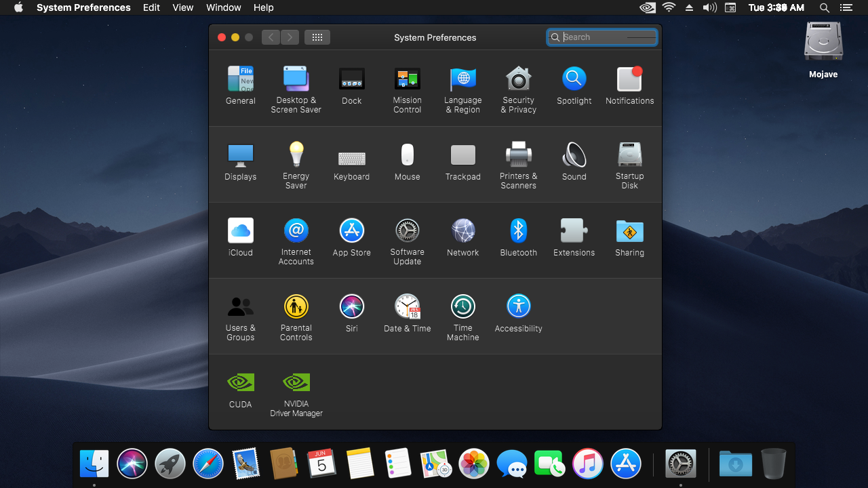
Task: Launch Launchpad from the Dock
Action: (x=170, y=464)
